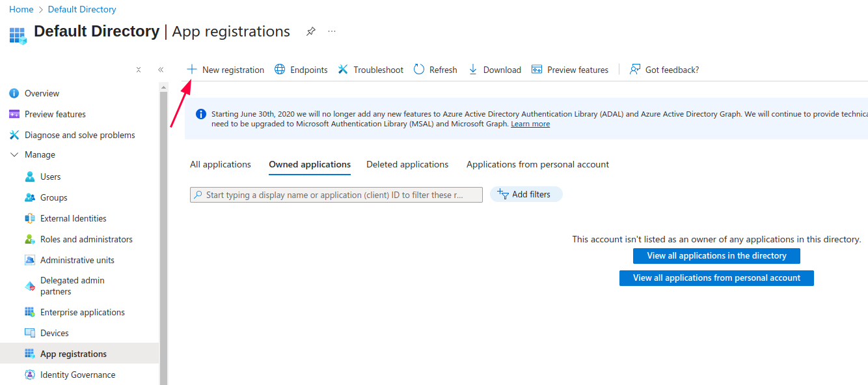Image resolution: width=868 pixels, height=385 pixels.
Task: Click the Add filters button
Action: pos(526,195)
